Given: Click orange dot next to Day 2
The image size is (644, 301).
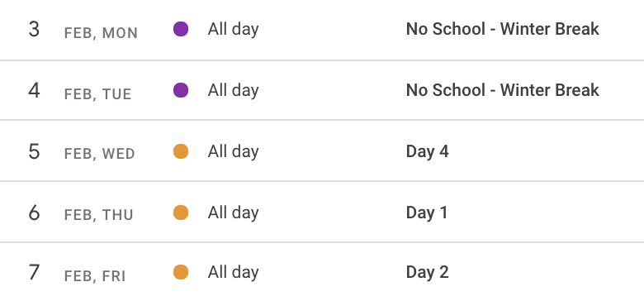Looking at the screenshot, I should click(x=181, y=272).
